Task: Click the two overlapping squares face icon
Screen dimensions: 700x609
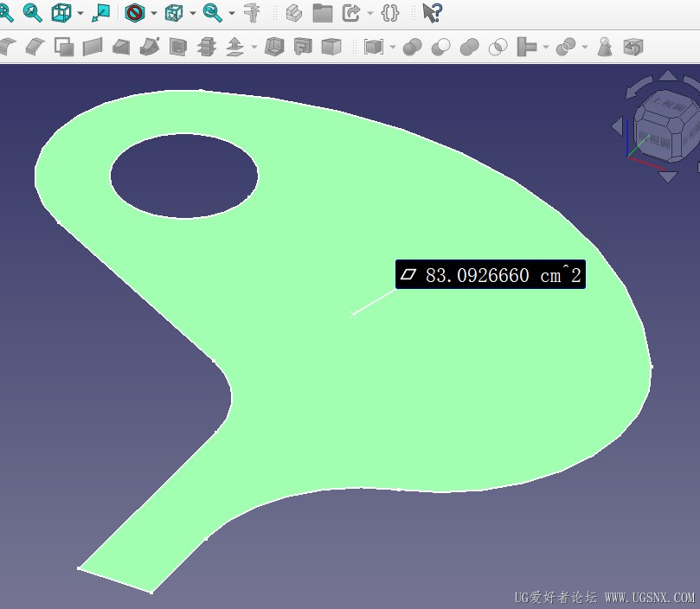Action: [64, 47]
